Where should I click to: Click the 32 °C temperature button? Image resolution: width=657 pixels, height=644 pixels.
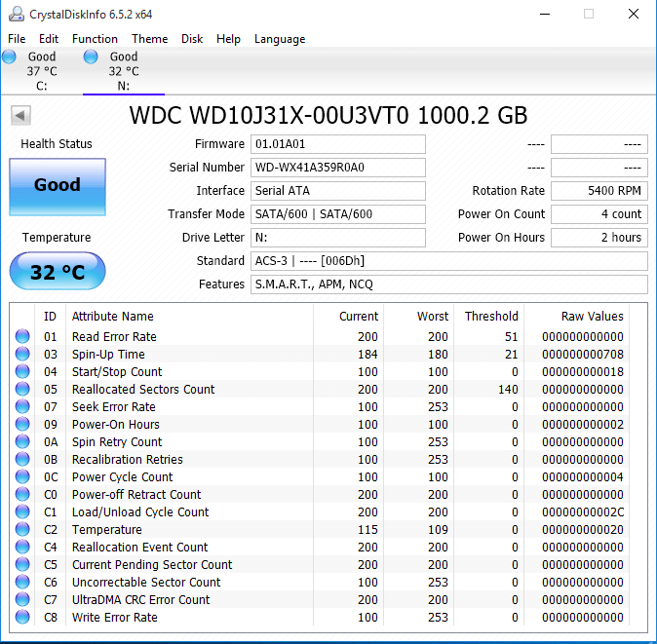(x=58, y=271)
